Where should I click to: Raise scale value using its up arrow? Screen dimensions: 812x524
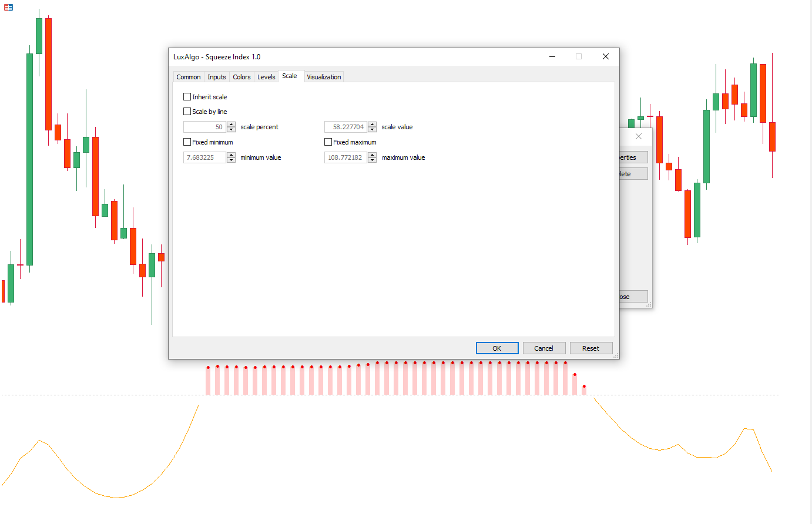(373, 125)
